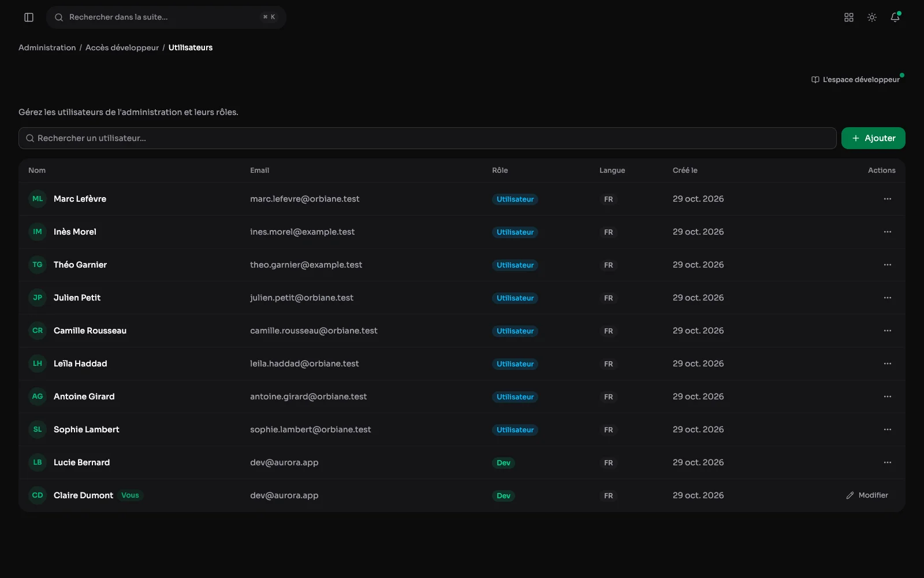Open actions menu for Lucie Bernard
The height and width of the screenshot is (578, 924).
[x=888, y=462]
